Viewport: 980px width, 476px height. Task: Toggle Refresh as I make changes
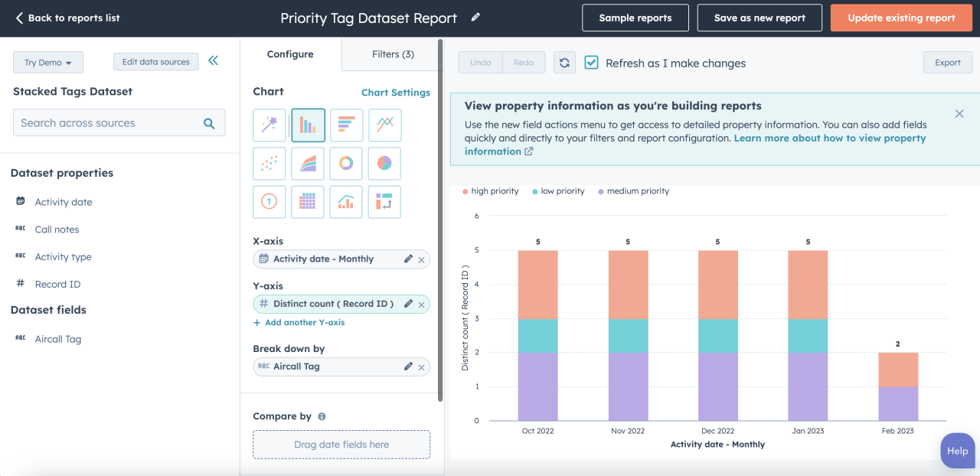591,63
